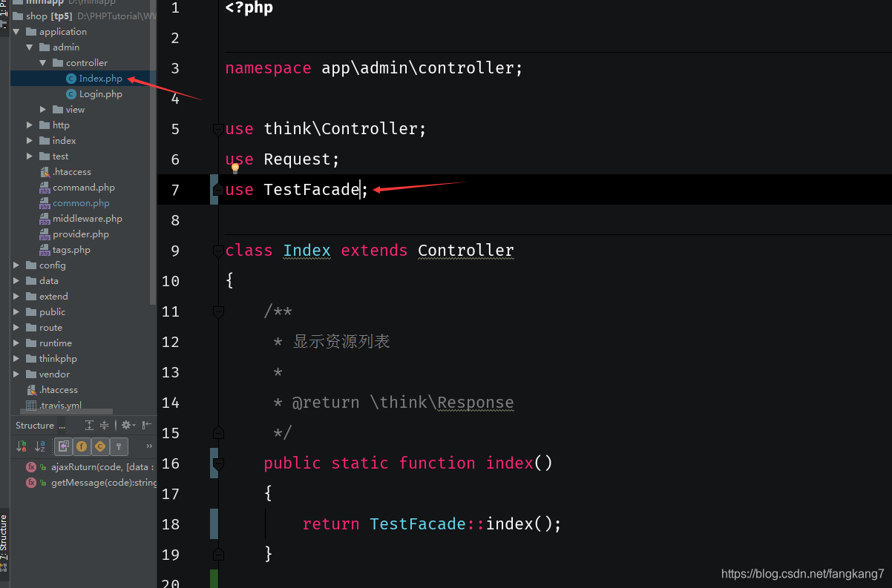Fold the index function at line 16
This screenshot has height=588, width=892.
point(218,464)
